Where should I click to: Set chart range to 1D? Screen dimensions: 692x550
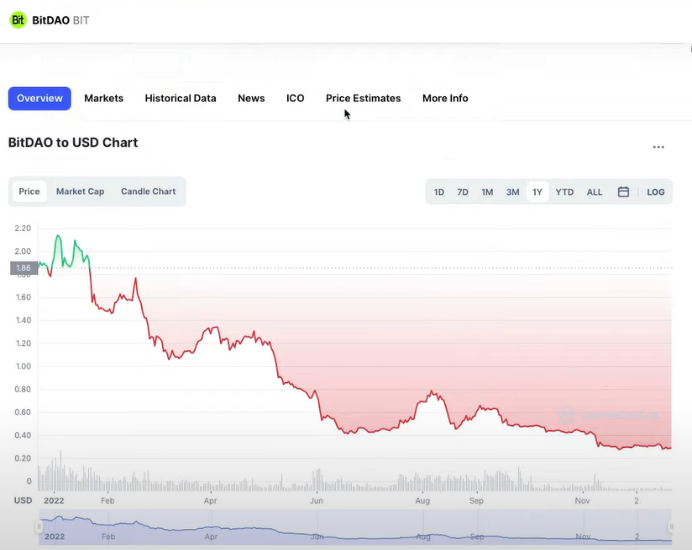click(439, 192)
